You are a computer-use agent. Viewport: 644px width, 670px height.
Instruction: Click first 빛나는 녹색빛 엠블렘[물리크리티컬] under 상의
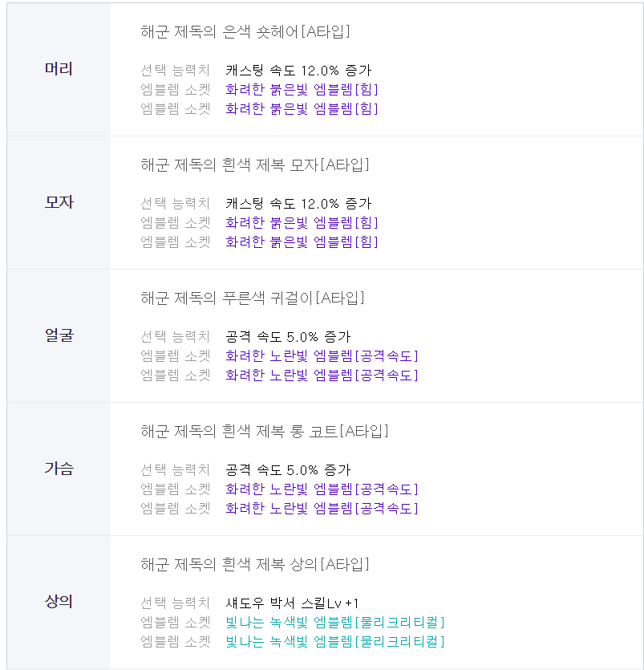[x=334, y=623]
